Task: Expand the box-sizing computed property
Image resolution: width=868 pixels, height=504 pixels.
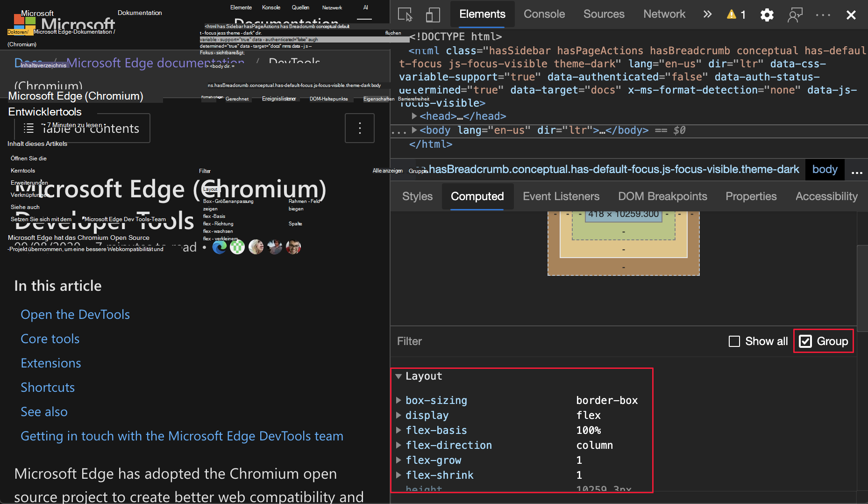Action: [x=399, y=400]
